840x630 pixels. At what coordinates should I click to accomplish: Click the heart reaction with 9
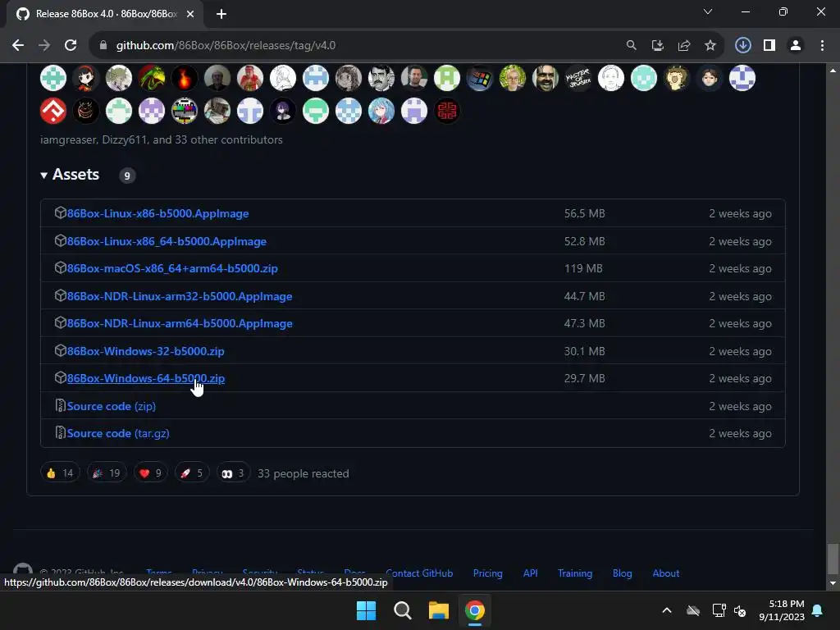(x=151, y=472)
